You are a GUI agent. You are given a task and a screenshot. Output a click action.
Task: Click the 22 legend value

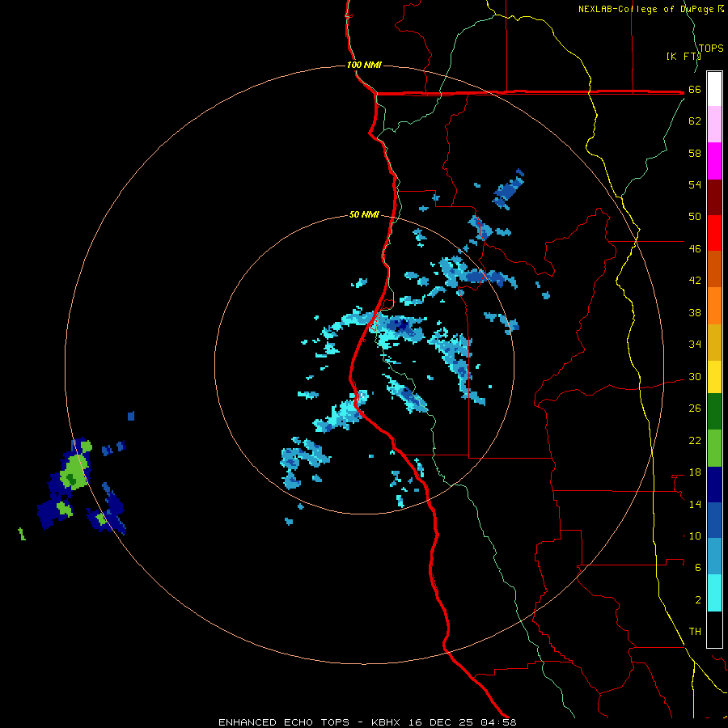695,441
